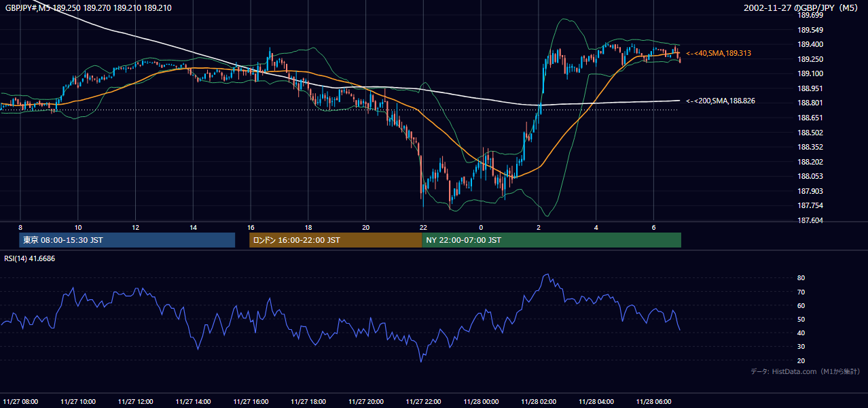Select the 40 SMA label 189.313
Viewport: 868px width, 408px height.
coord(719,53)
